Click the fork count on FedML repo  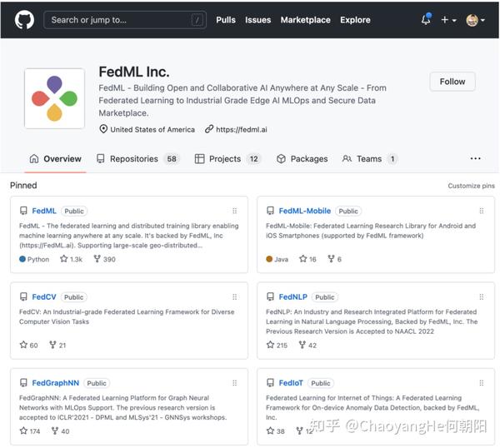105,259
